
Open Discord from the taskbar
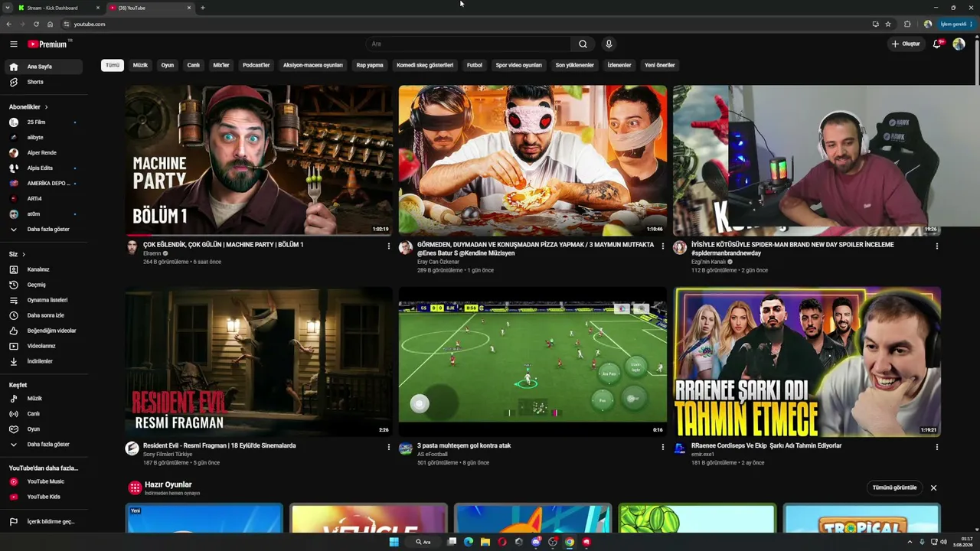click(x=536, y=542)
